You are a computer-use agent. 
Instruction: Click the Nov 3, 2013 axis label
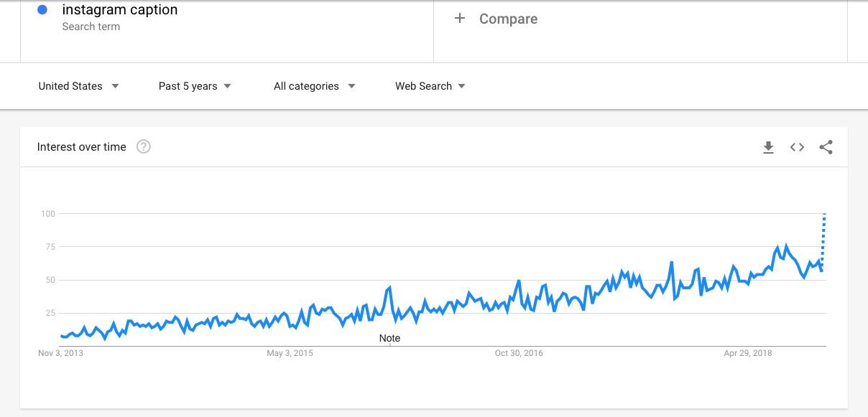click(61, 353)
